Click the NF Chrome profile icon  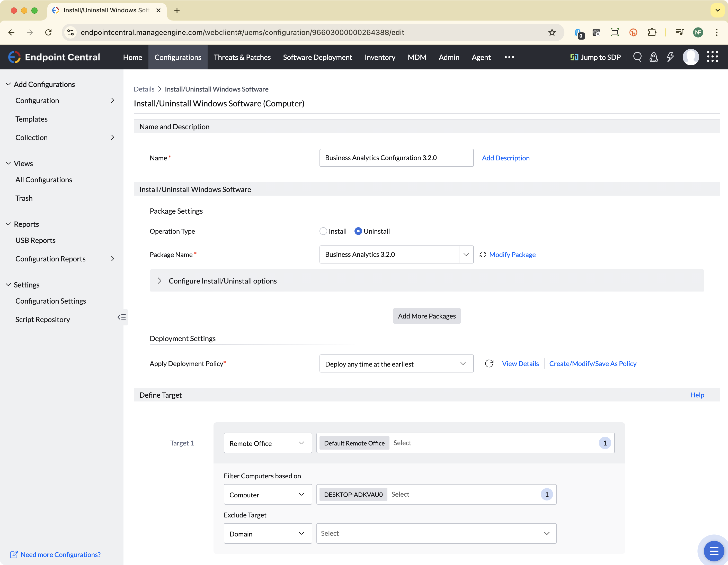(698, 32)
